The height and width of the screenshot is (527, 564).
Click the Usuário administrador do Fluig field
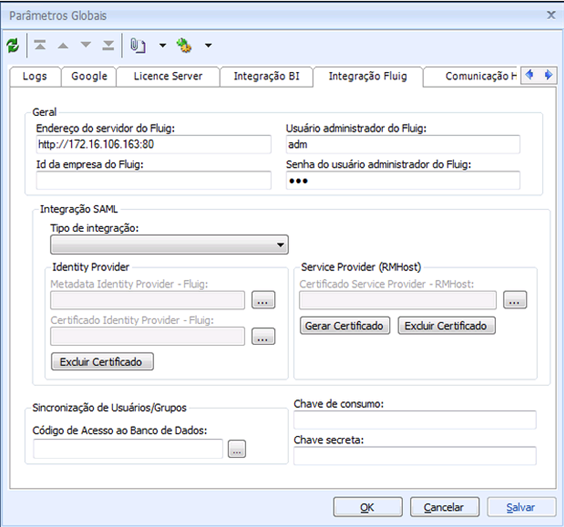click(x=403, y=145)
